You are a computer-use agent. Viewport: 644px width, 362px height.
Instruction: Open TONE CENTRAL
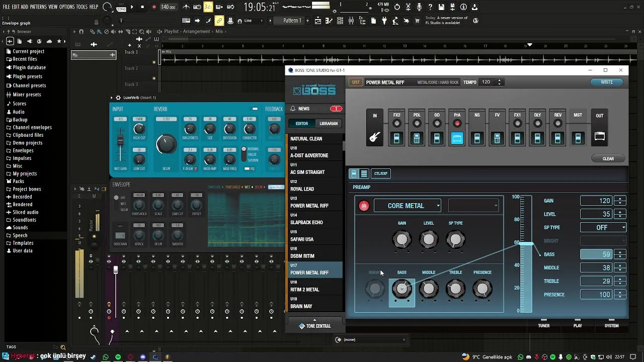pyautogui.click(x=315, y=326)
